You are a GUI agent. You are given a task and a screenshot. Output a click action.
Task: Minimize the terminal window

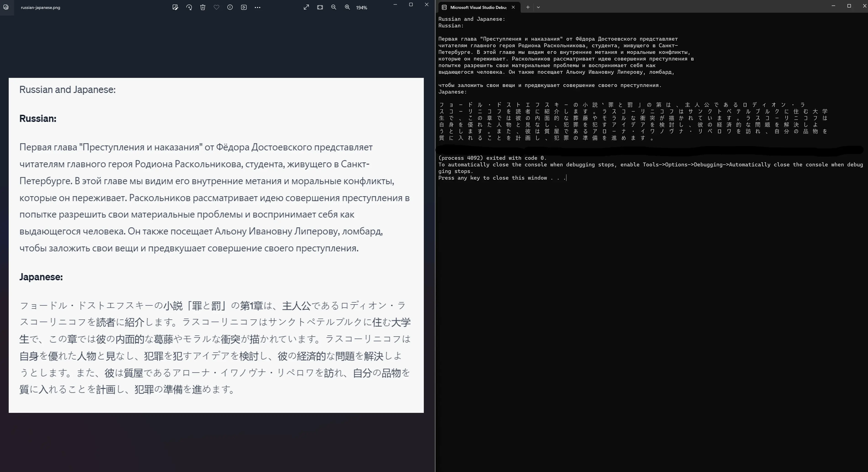(x=833, y=6)
